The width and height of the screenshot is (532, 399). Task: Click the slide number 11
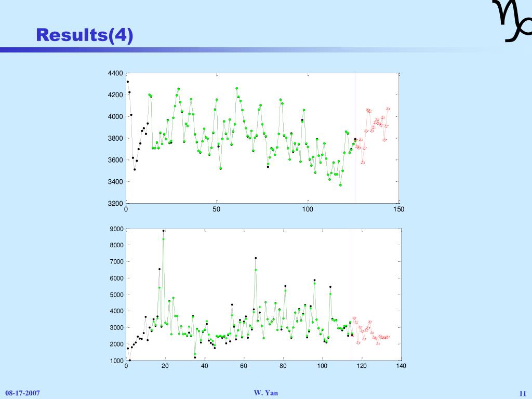522,393
